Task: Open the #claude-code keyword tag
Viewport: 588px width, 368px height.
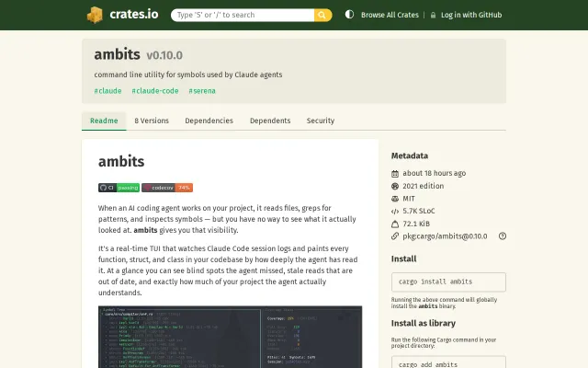Action: click(x=155, y=91)
